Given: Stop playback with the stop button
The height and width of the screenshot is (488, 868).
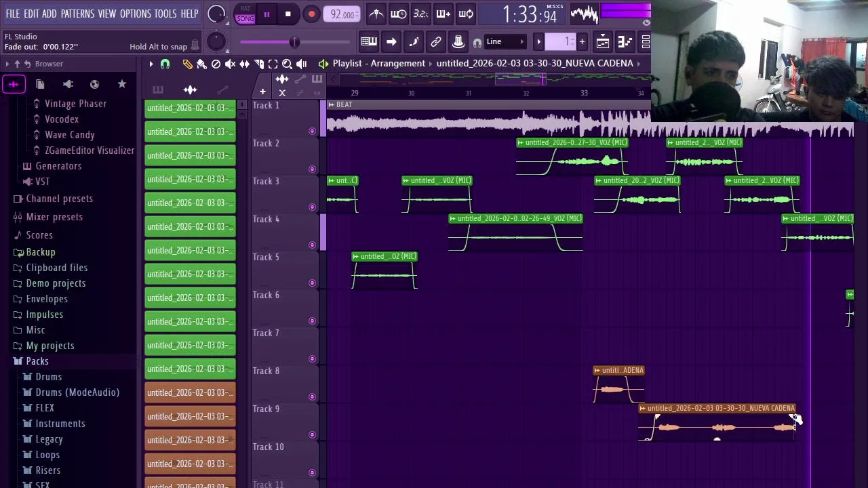Looking at the screenshot, I should [x=288, y=14].
